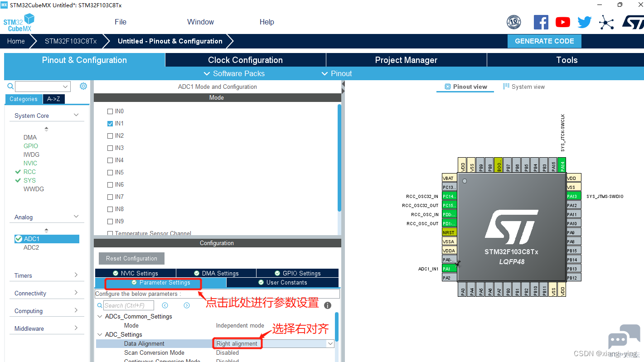Image resolution: width=644 pixels, height=362 pixels.
Task: Click the STM32CubeMX logo
Action: click(19, 23)
